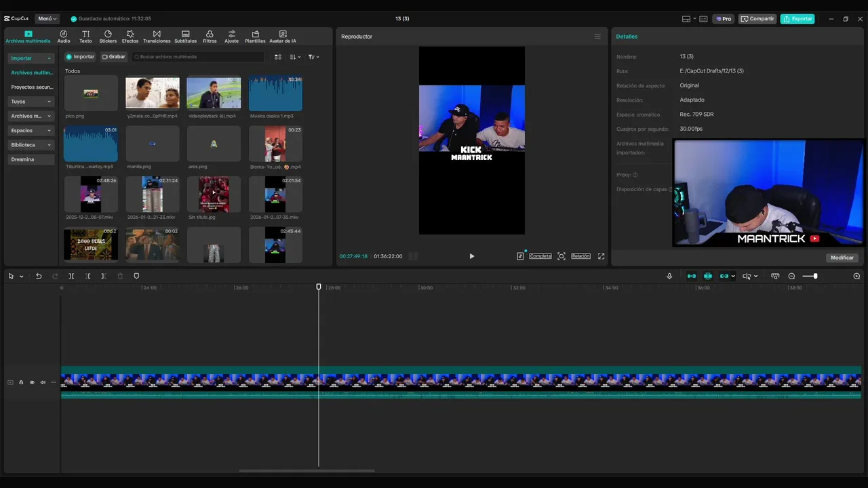Click the delete-right trim tool
868x488 pixels.
[x=103, y=276]
